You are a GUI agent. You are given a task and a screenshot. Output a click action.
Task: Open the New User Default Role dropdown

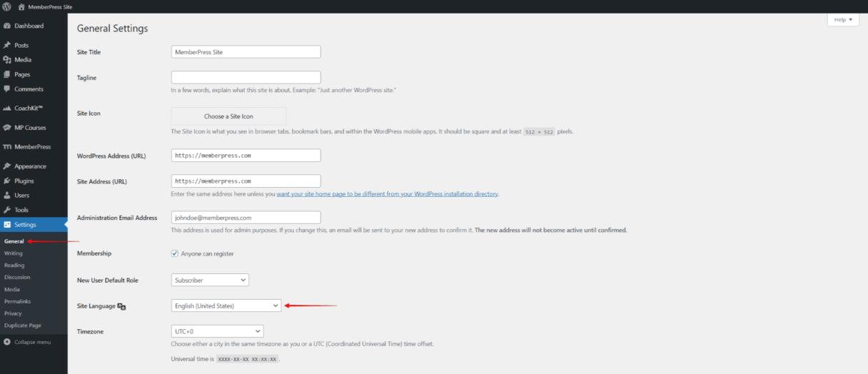[x=210, y=280]
